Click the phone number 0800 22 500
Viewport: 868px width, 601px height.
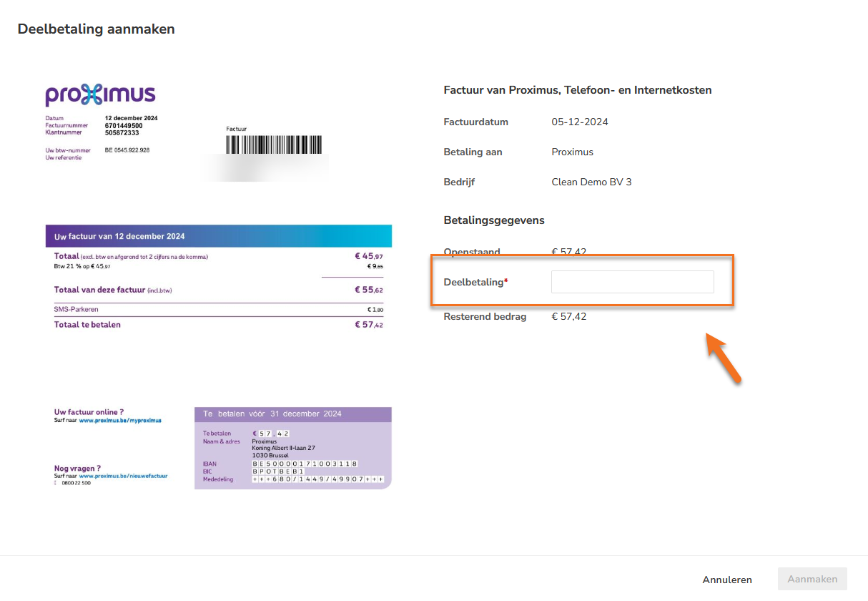coord(77,483)
